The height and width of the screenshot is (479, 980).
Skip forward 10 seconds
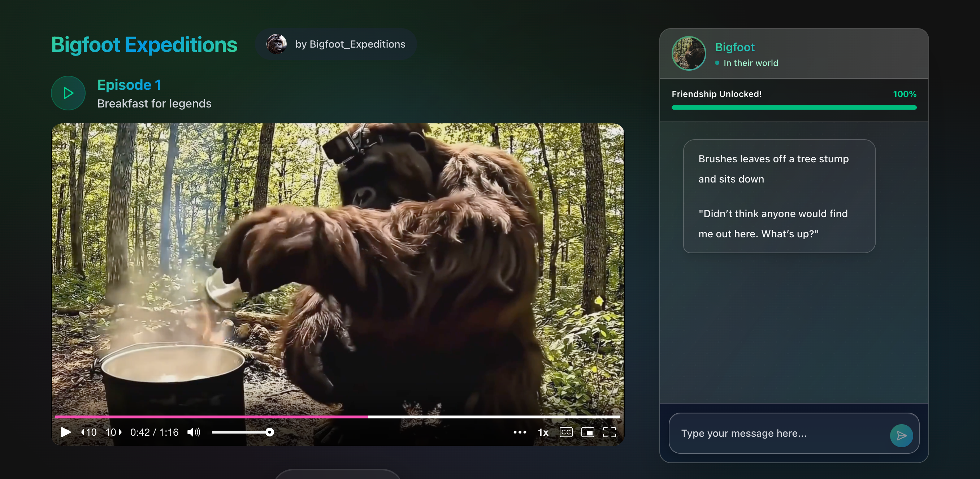coord(113,432)
